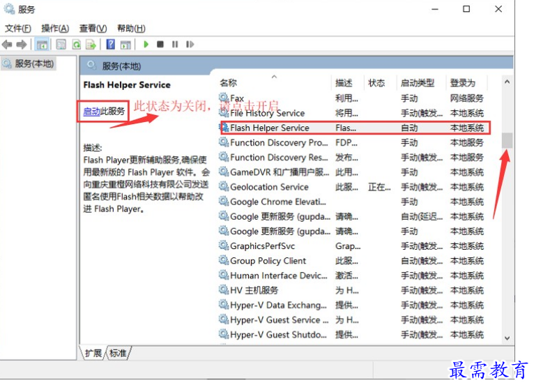Select the HV 主机服务 row
The height and width of the screenshot is (392, 534).
(353, 290)
